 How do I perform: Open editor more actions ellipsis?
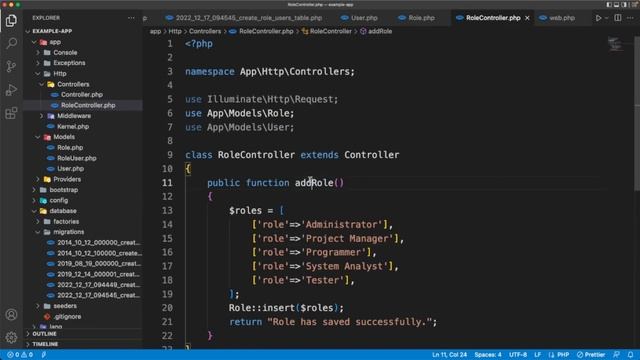point(631,18)
